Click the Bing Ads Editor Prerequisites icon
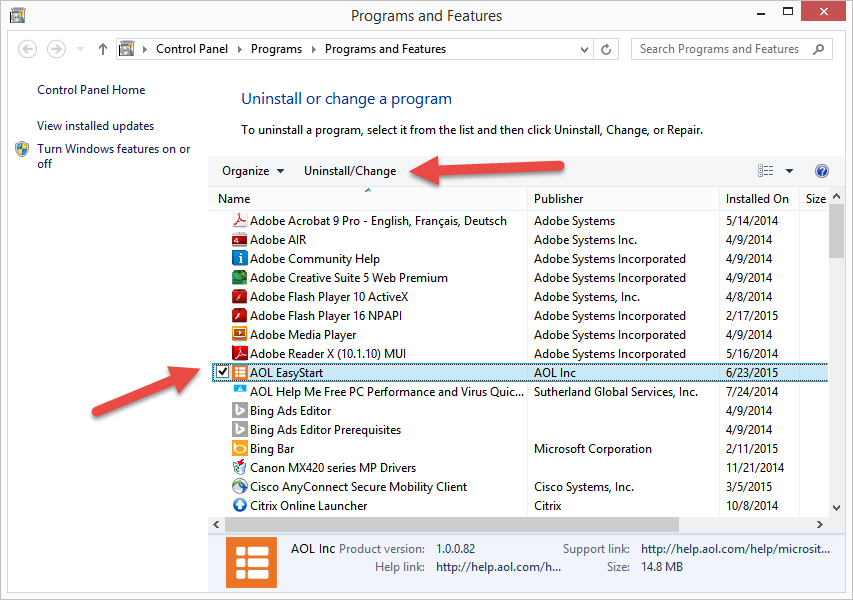Viewport: 853px width, 600px height. (239, 430)
